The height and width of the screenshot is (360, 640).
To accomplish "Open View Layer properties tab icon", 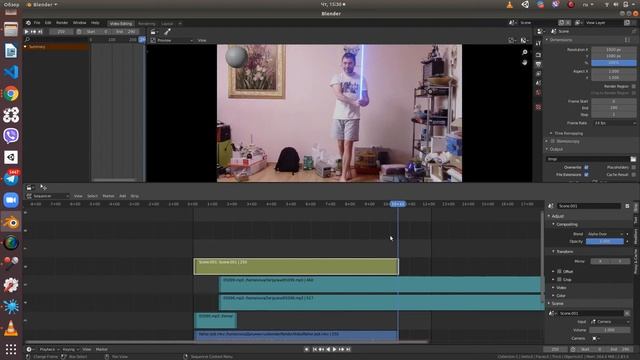I will pyautogui.click(x=538, y=74).
